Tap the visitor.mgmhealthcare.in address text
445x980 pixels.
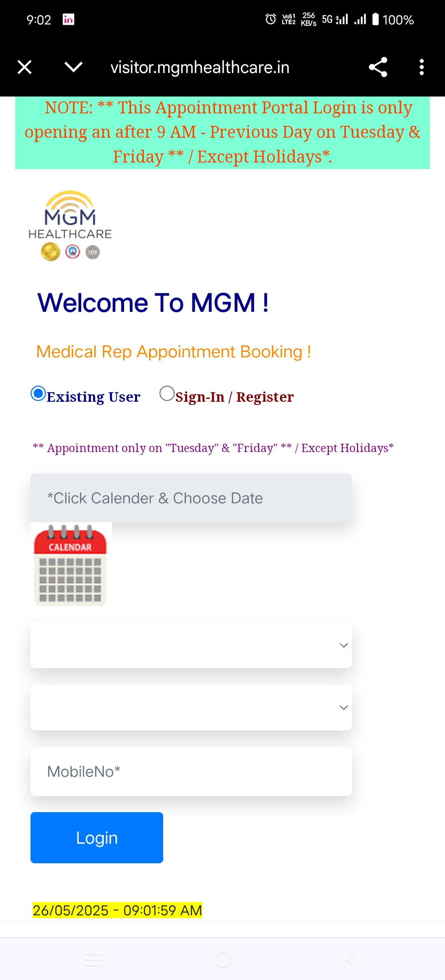coord(200,67)
